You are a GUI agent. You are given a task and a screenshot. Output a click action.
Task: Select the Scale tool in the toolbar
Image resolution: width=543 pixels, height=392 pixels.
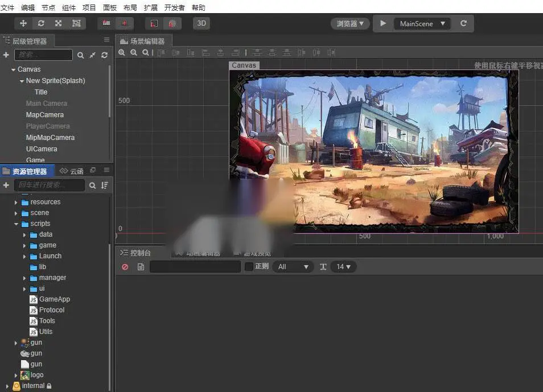(59, 23)
